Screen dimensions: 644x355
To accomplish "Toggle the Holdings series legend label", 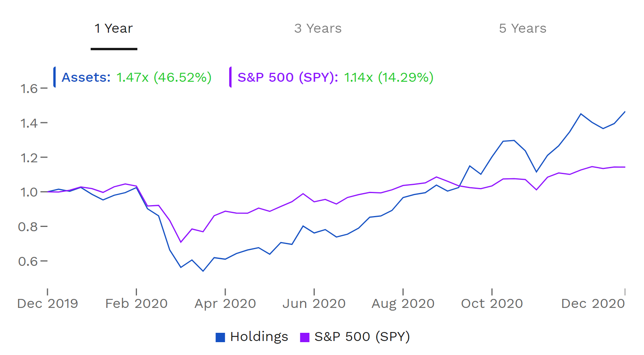I will coord(259,337).
